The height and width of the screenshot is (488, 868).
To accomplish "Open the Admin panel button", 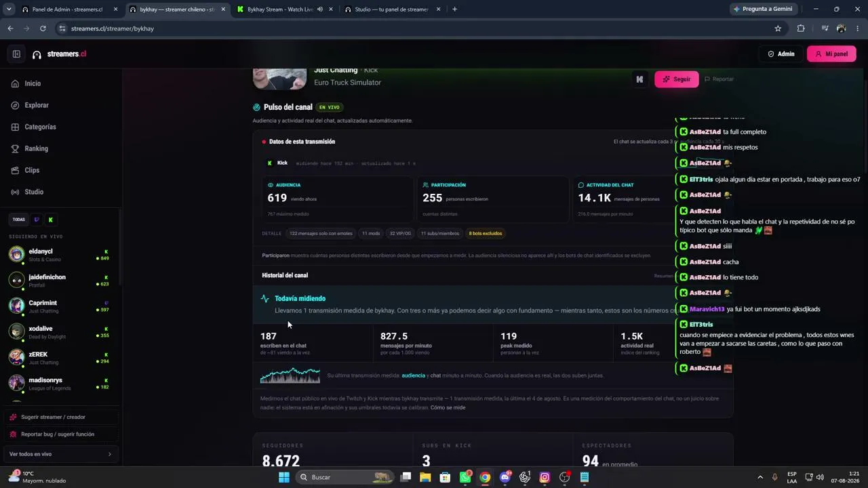I will [x=781, y=54].
